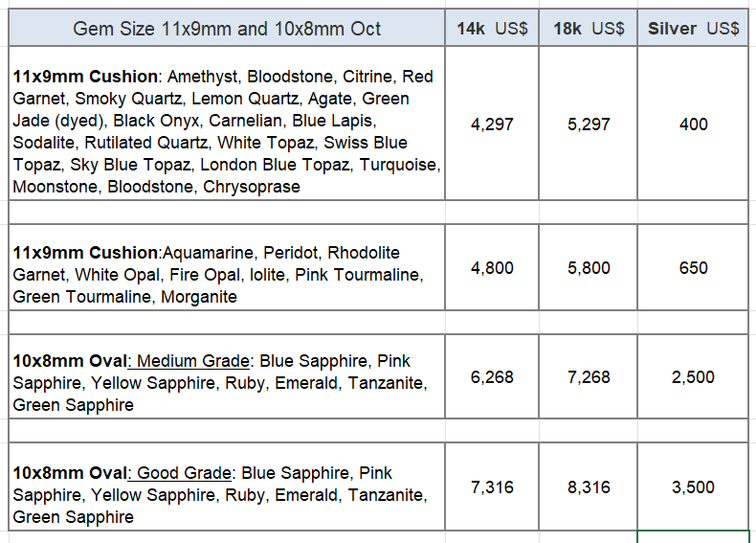756x543 pixels.
Task: Click the Amethyst, Bloodstone, Citrine cushion description cell
Action: coord(227,131)
